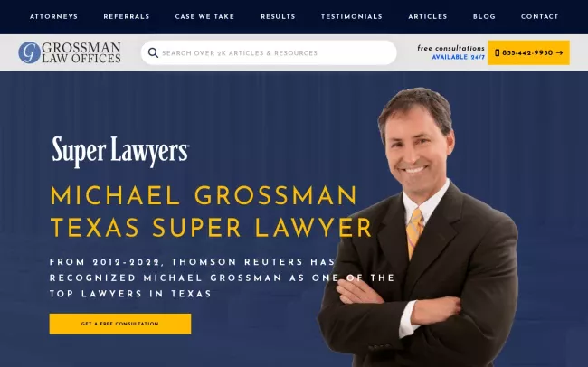Click the Grossman Law Offices name text
Screen dimensions: 588x367
[x=81, y=52]
